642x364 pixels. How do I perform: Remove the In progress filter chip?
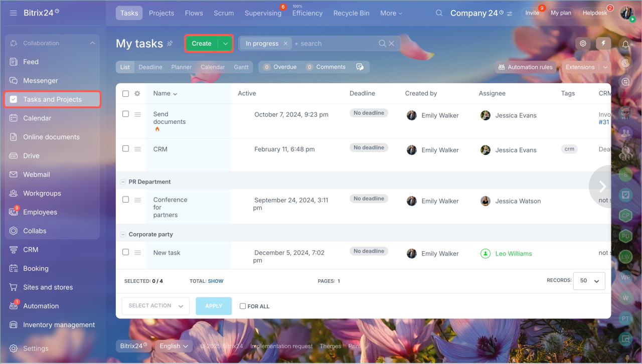pos(285,44)
